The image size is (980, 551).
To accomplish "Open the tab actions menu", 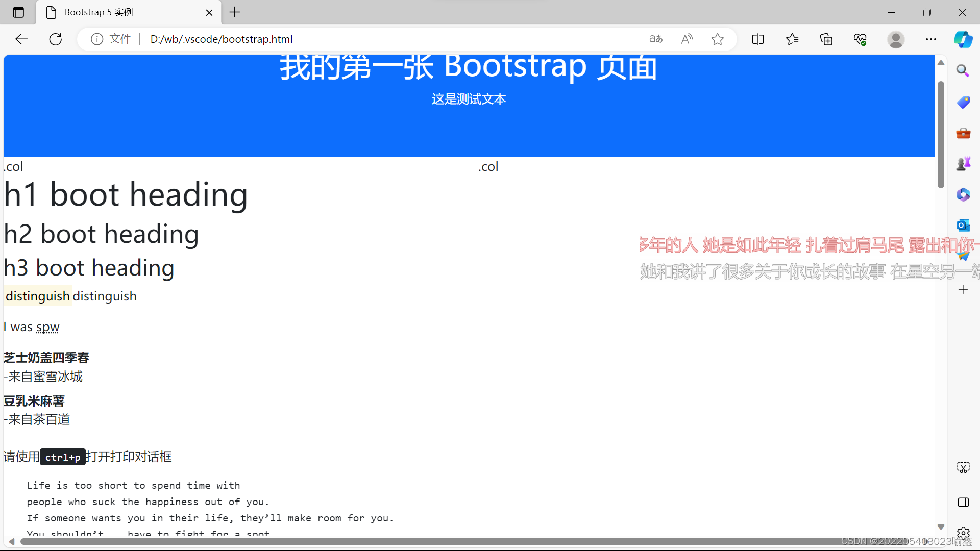I will coord(18,12).
